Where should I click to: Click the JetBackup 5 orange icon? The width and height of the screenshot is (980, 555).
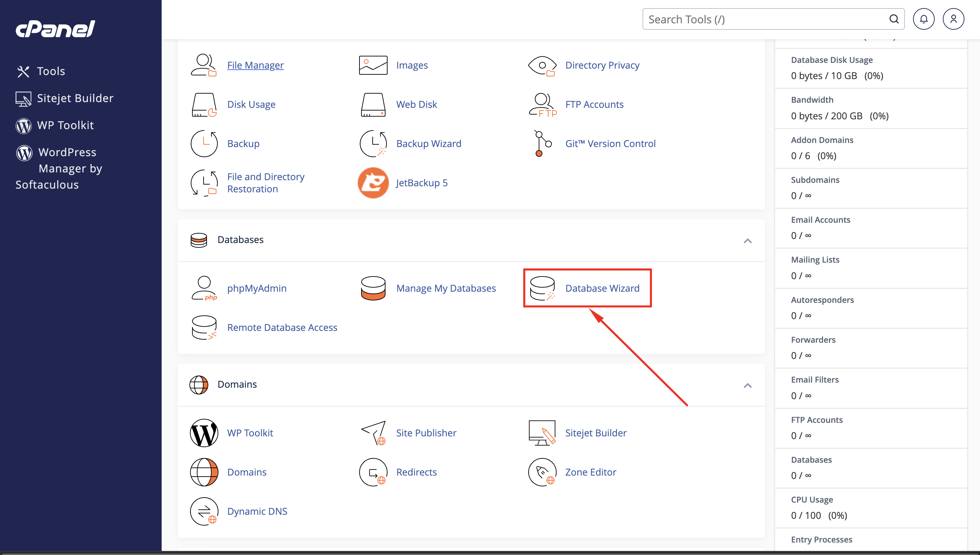pos(373,183)
